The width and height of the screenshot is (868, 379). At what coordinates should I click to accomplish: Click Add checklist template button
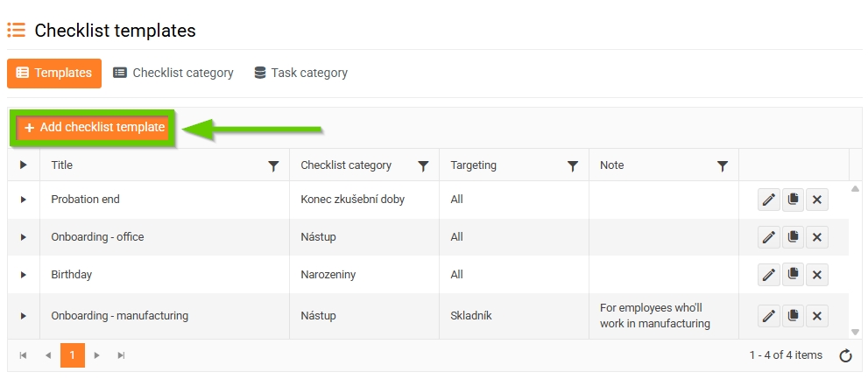pyautogui.click(x=95, y=127)
